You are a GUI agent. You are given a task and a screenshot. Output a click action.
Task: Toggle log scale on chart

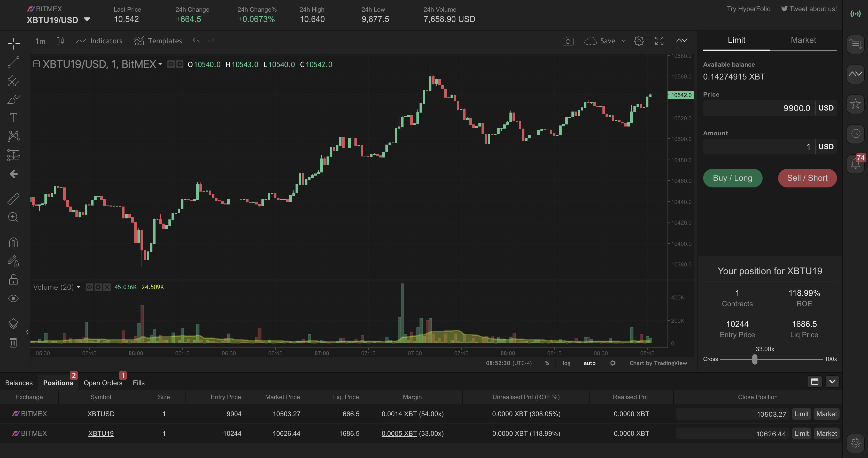[567, 363]
